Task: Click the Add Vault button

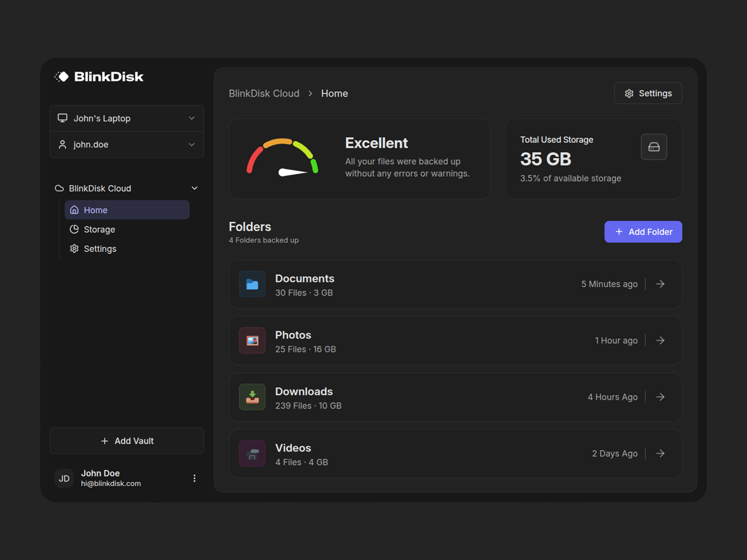Action: pyautogui.click(x=127, y=441)
